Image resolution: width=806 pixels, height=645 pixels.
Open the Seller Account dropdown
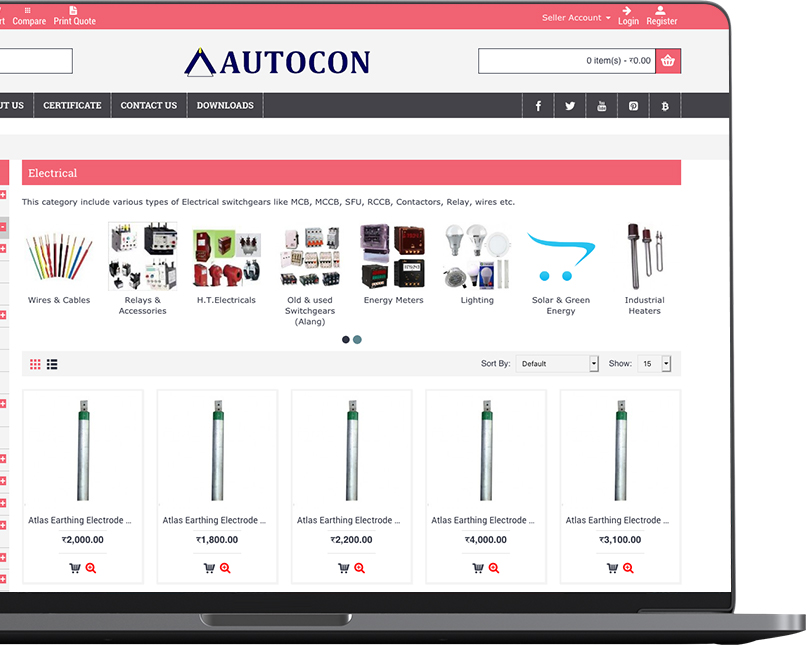click(576, 17)
